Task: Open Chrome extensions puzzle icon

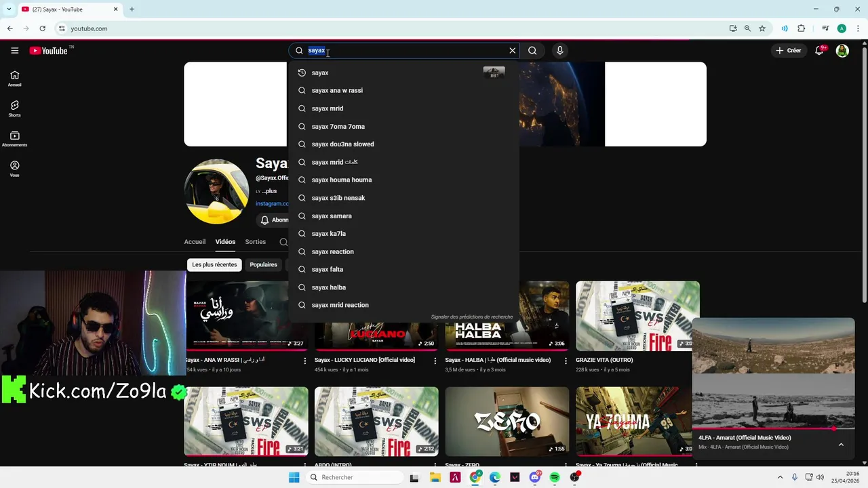Action: tap(802, 28)
